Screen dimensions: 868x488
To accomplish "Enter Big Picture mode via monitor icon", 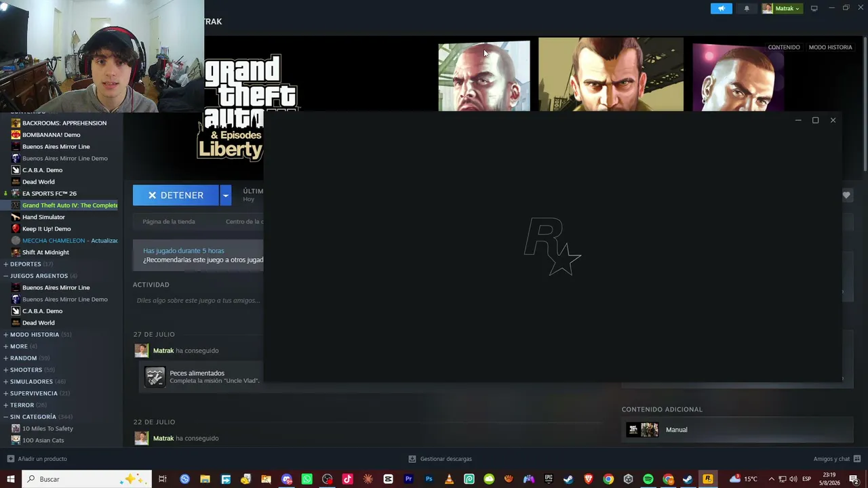I will tap(814, 8).
